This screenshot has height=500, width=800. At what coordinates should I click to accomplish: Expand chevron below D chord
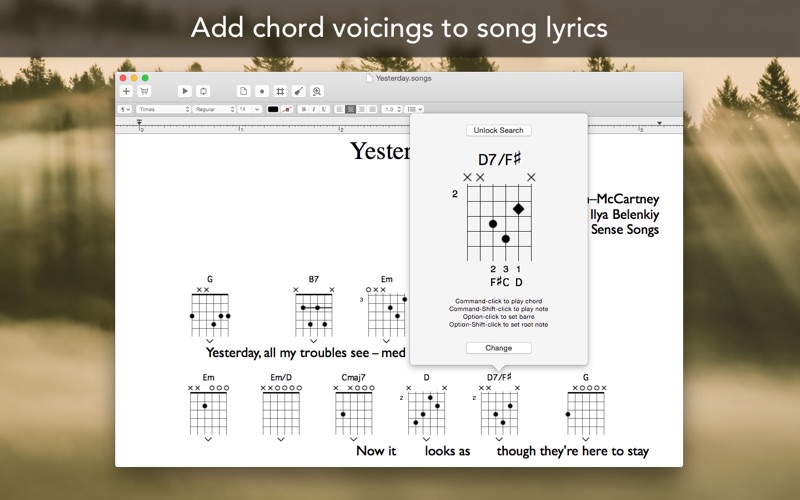tap(427, 439)
